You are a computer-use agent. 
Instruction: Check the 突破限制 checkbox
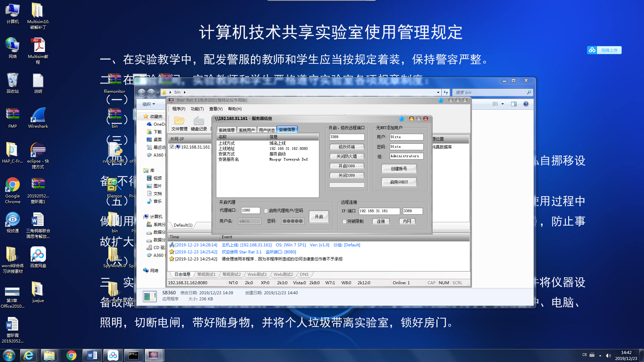344,222
